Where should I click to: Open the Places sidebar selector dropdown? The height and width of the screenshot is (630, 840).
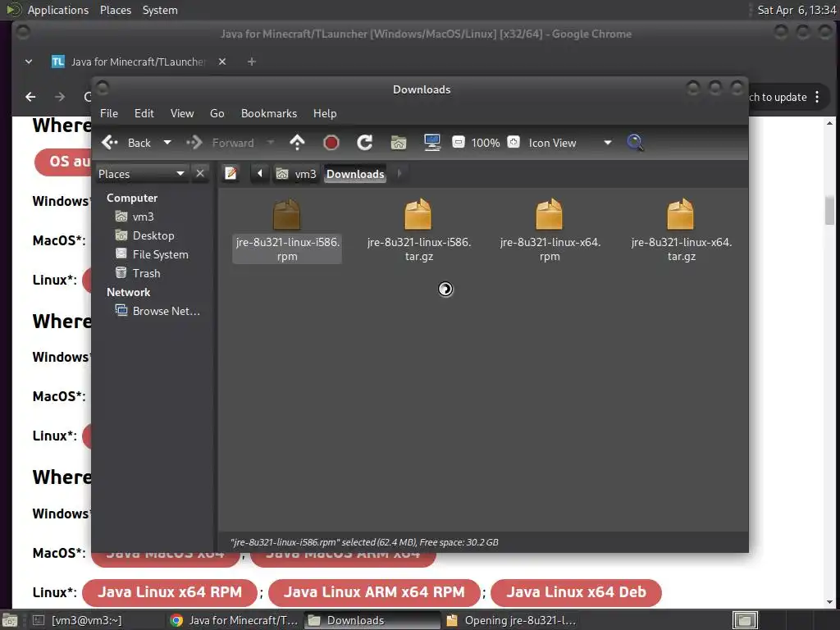[x=141, y=174]
